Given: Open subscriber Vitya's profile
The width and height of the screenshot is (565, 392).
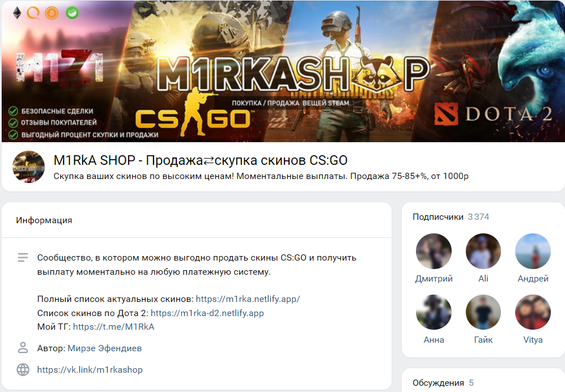Looking at the screenshot, I should pos(533,340).
